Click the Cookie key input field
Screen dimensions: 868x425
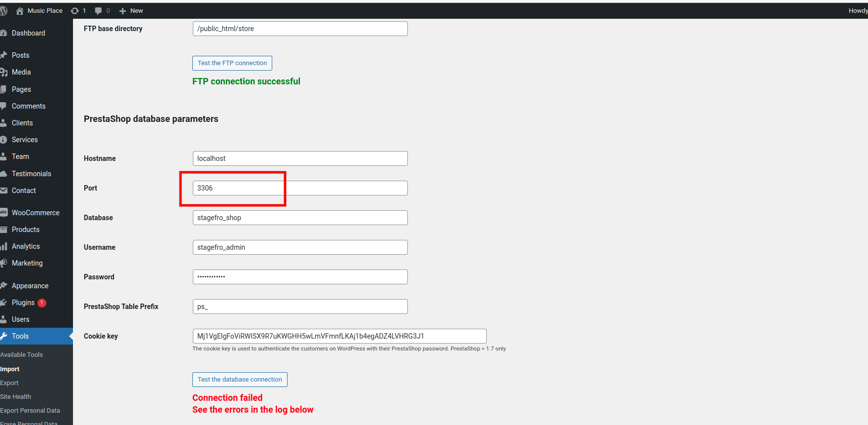(x=340, y=336)
